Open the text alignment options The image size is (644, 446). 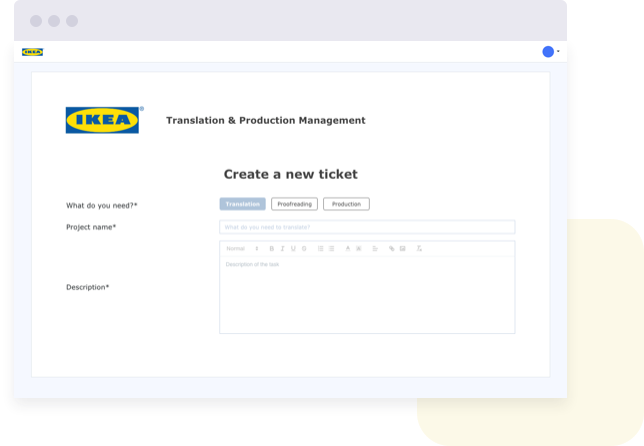tap(375, 248)
